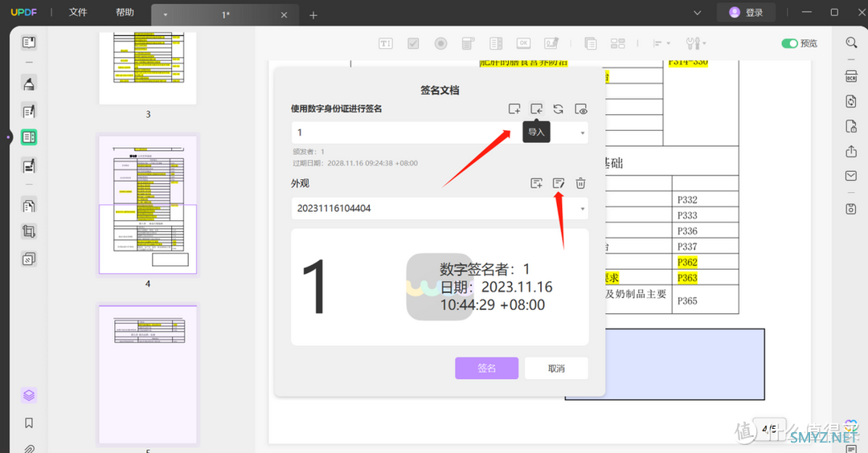
Task: Select page 3 thumbnail
Action: [148, 68]
